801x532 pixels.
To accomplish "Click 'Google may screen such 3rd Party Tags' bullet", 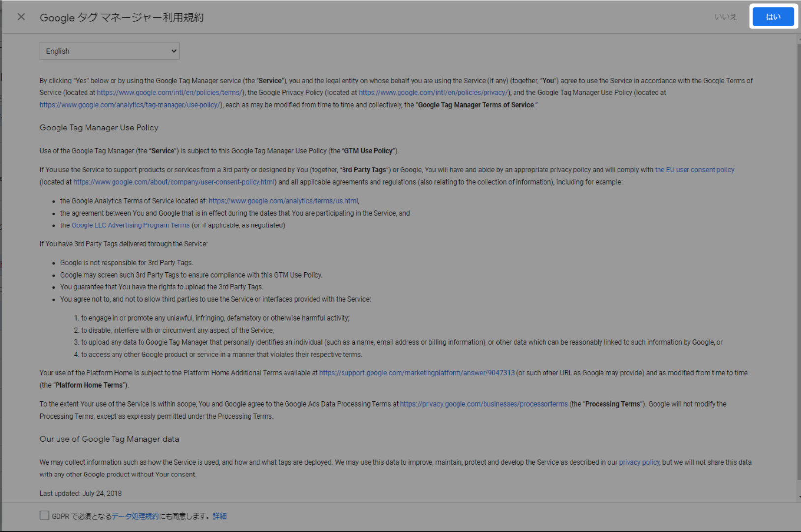I will click(191, 275).
